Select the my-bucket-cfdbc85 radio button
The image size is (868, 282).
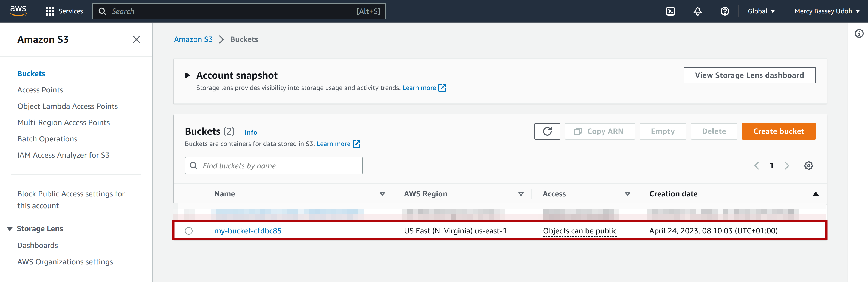pyautogui.click(x=189, y=231)
